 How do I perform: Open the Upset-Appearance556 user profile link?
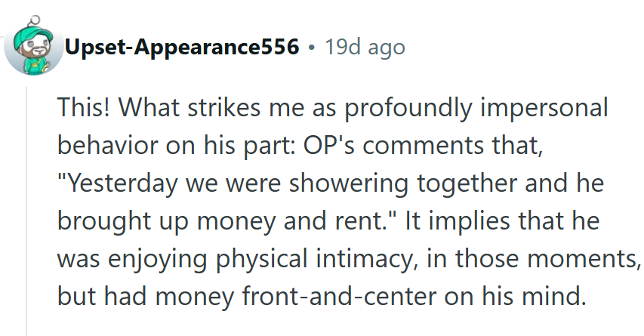pos(182,48)
